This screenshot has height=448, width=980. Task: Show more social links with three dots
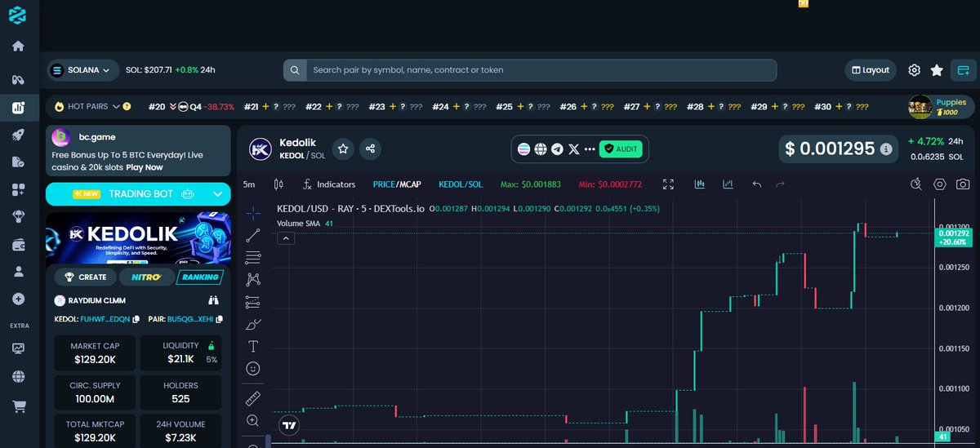[590, 149]
